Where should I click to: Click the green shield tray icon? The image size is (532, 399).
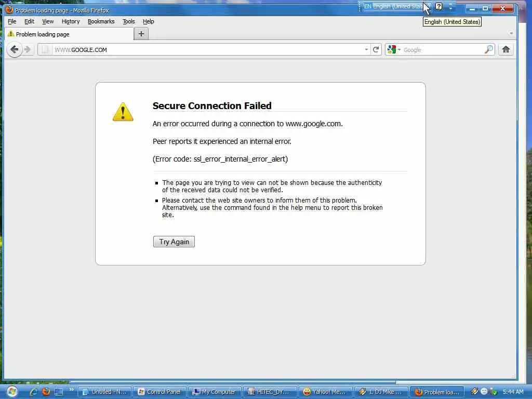coord(494,392)
